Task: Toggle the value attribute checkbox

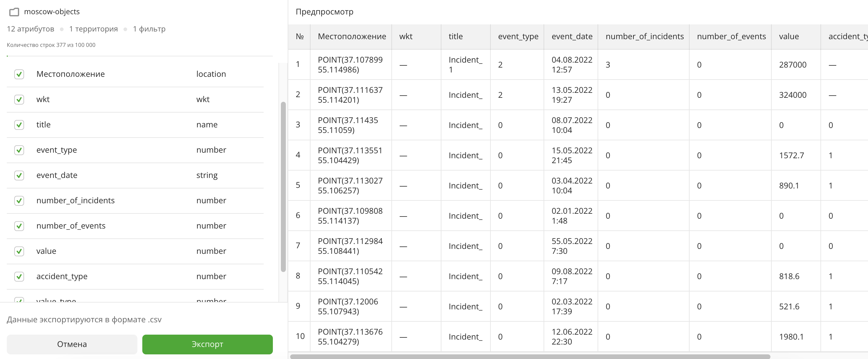Action: click(x=19, y=251)
